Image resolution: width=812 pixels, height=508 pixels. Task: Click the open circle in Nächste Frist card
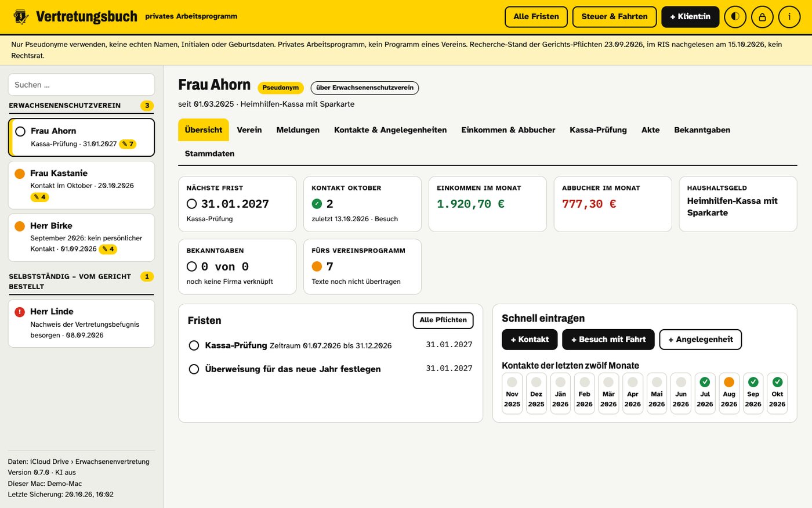click(x=192, y=204)
